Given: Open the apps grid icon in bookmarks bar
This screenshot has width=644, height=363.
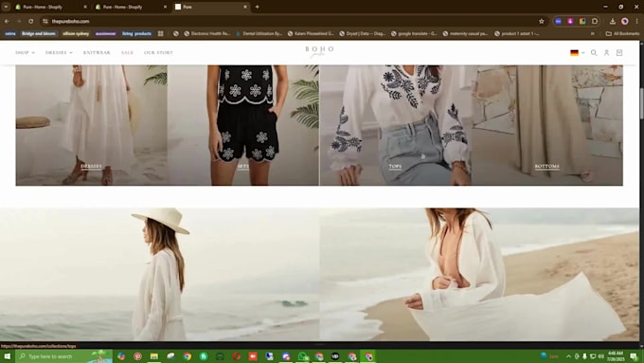Looking at the screenshot, I should pyautogui.click(x=161, y=34).
